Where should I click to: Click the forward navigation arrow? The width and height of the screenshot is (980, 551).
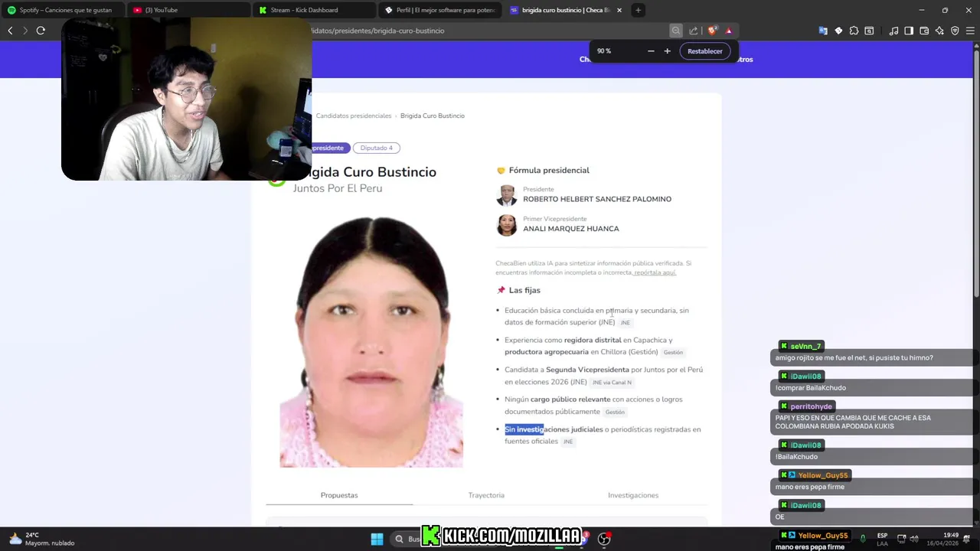[25, 31]
